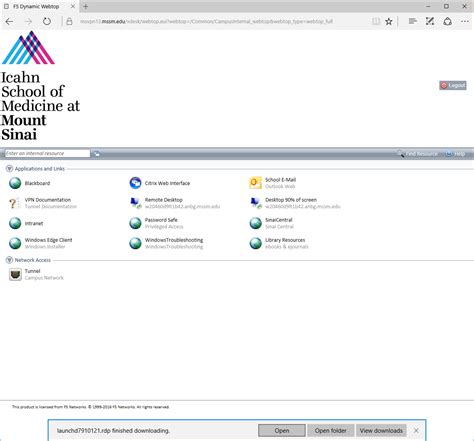Open the SinaiCentral globe icon

(256, 223)
